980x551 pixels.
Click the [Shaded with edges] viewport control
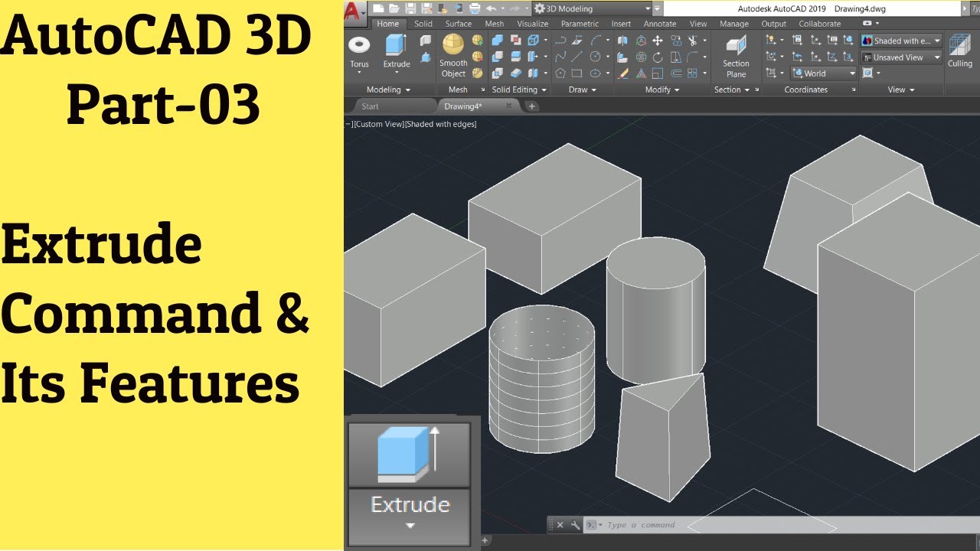440,124
